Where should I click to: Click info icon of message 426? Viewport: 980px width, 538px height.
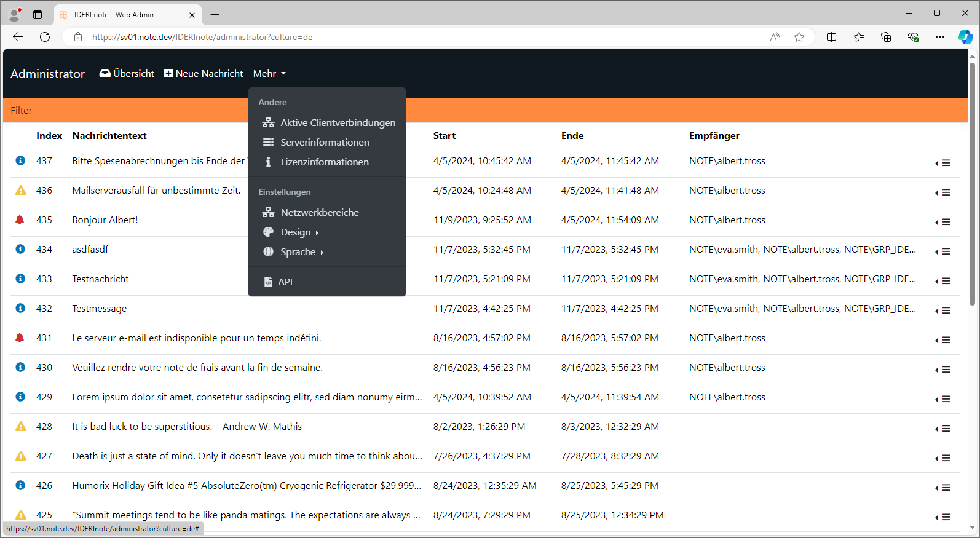pyautogui.click(x=20, y=485)
